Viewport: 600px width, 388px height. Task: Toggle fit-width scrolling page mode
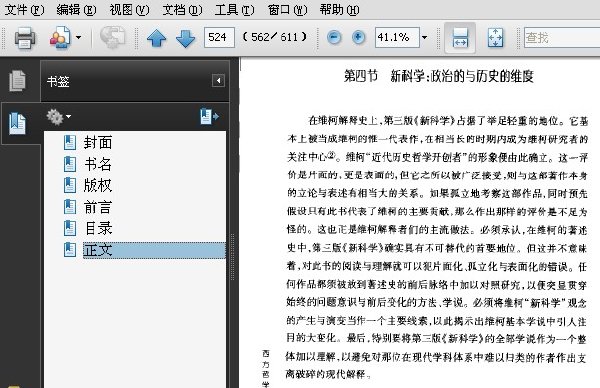(x=460, y=37)
